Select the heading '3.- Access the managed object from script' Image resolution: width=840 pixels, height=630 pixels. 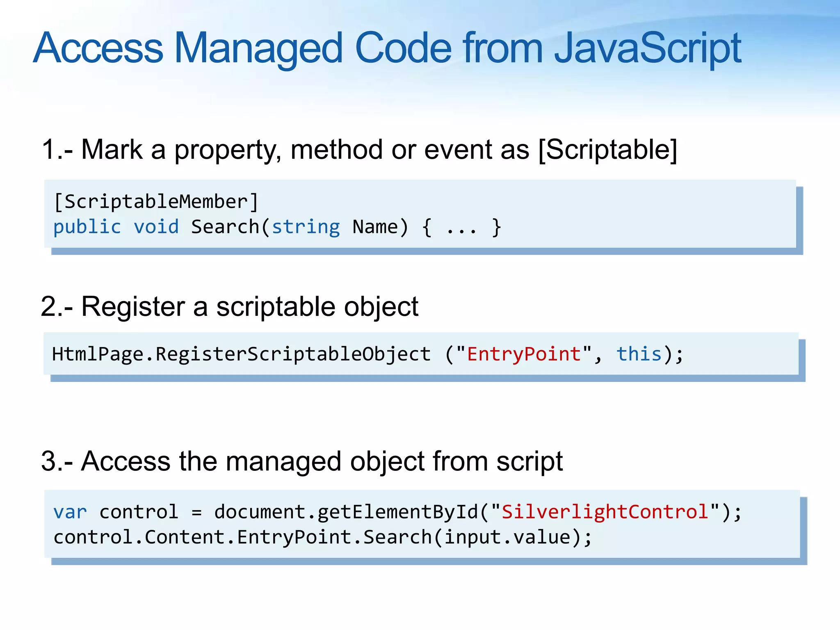tap(302, 462)
